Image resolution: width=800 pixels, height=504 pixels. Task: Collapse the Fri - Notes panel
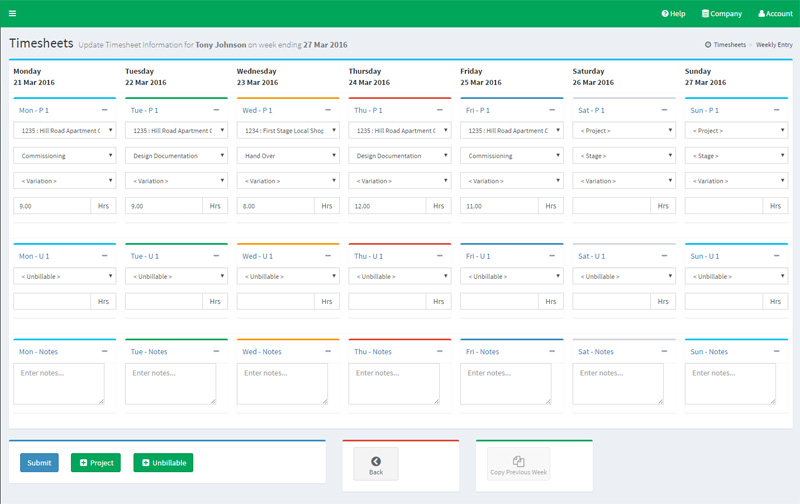point(552,351)
